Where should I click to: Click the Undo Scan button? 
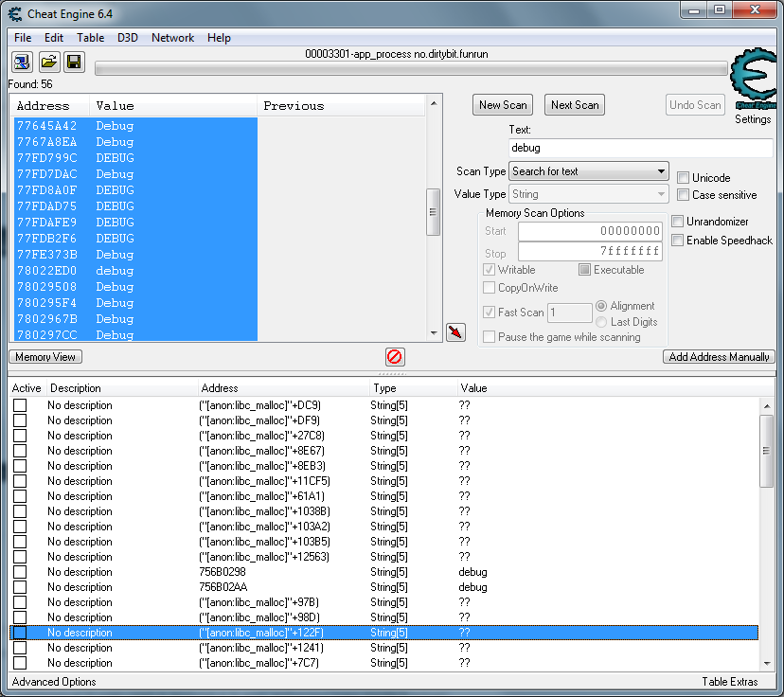tap(695, 105)
